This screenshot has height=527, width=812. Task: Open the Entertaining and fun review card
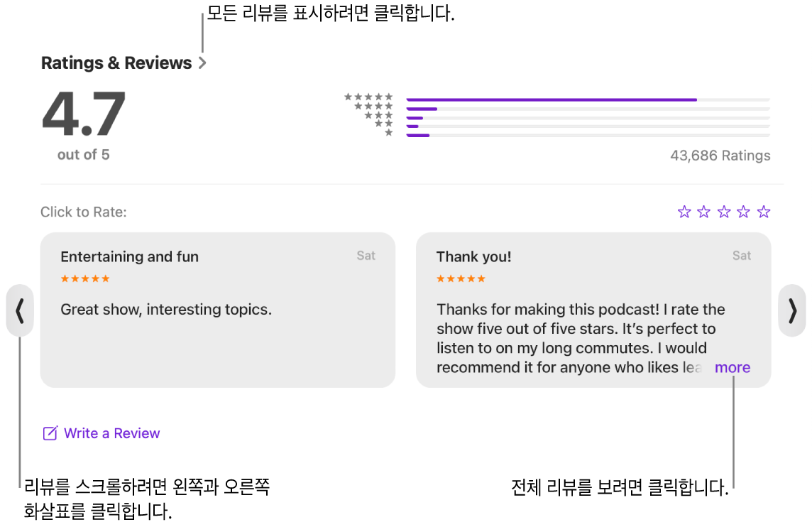point(217,334)
